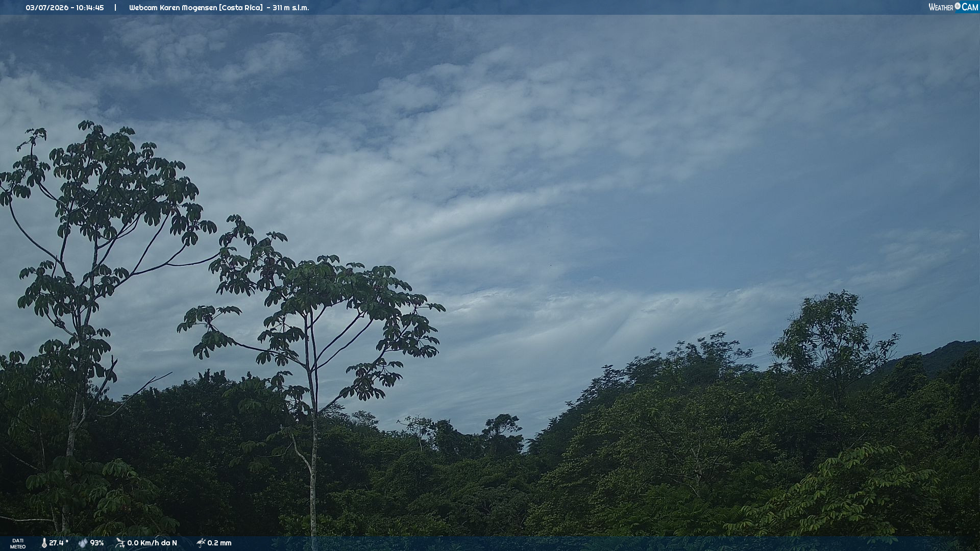Image resolution: width=980 pixels, height=551 pixels.
Task: Select the 27.4 ° temperature value
Action: (x=59, y=543)
